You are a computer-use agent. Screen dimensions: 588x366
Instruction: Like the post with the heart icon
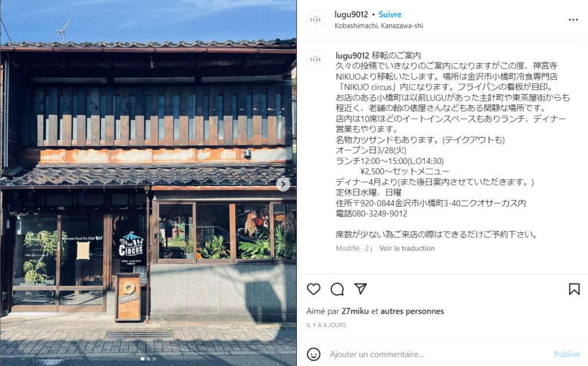(x=314, y=289)
